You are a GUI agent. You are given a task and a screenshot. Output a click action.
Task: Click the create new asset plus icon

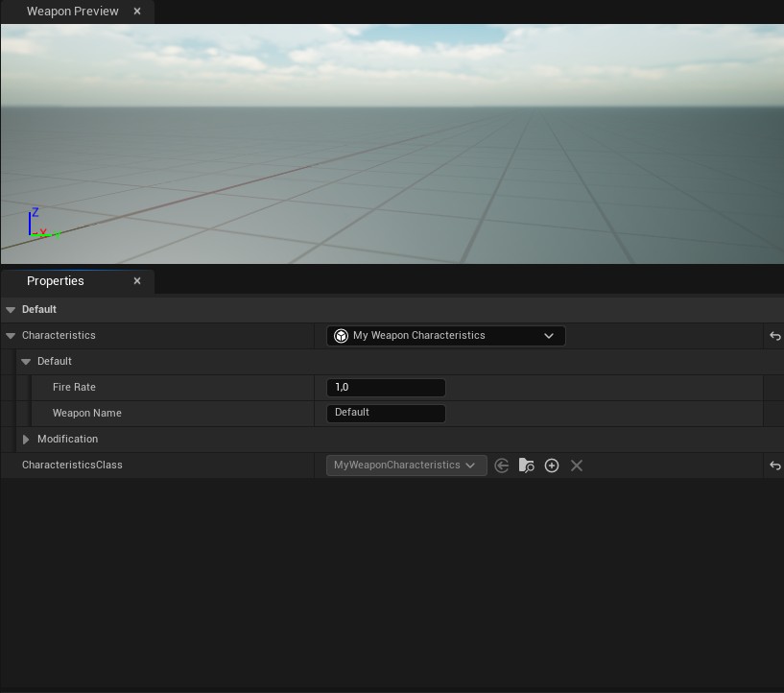click(x=552, y=466)
